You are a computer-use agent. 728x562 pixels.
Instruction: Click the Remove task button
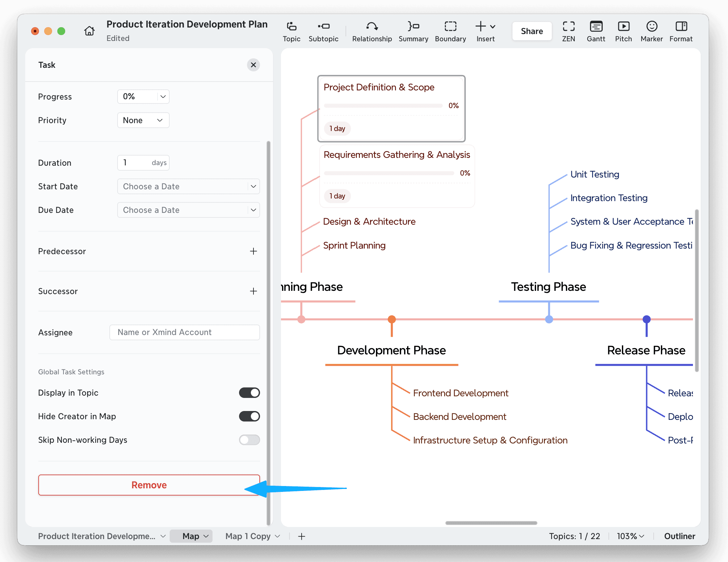click(149, 485)
